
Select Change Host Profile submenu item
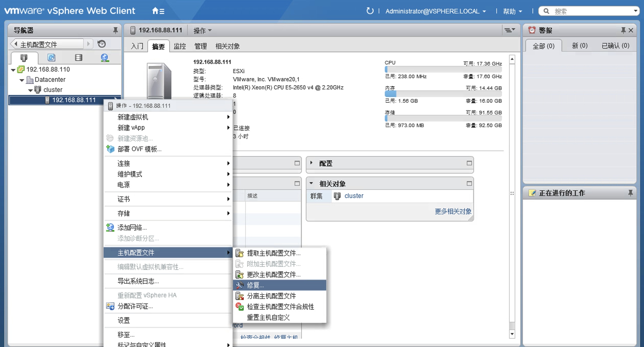coord(280,274)
